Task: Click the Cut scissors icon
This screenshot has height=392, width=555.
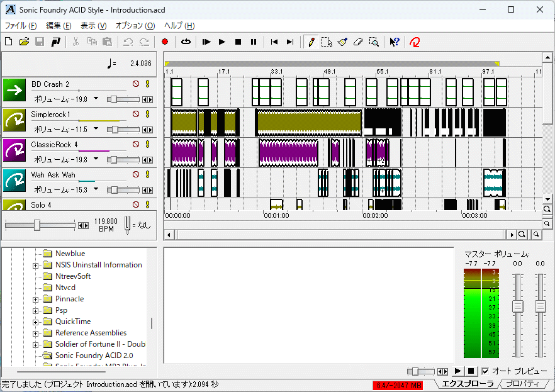Action: 76,42
